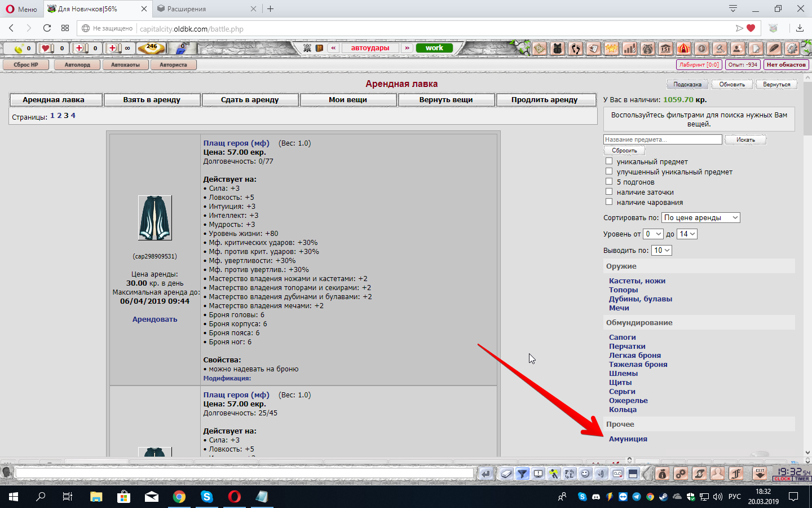Switch to the 'Мои вещи' tab

coord(348,100)
